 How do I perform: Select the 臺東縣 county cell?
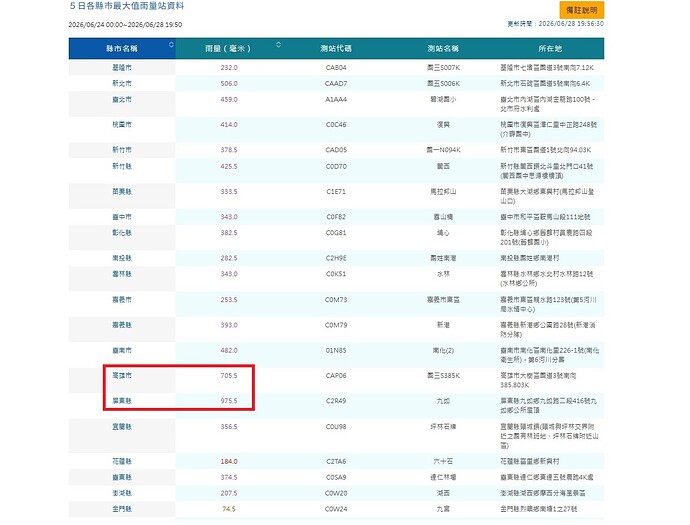(122, 477)
